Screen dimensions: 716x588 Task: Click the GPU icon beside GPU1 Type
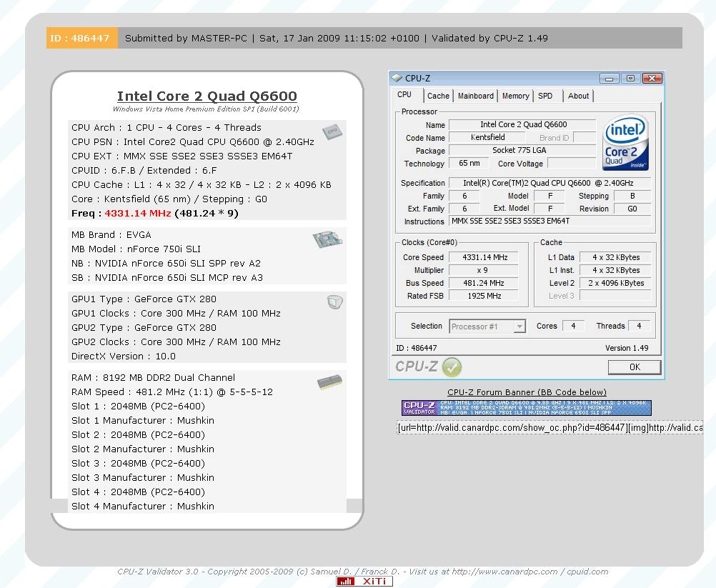pyautogui.click(x=334, y=302)
